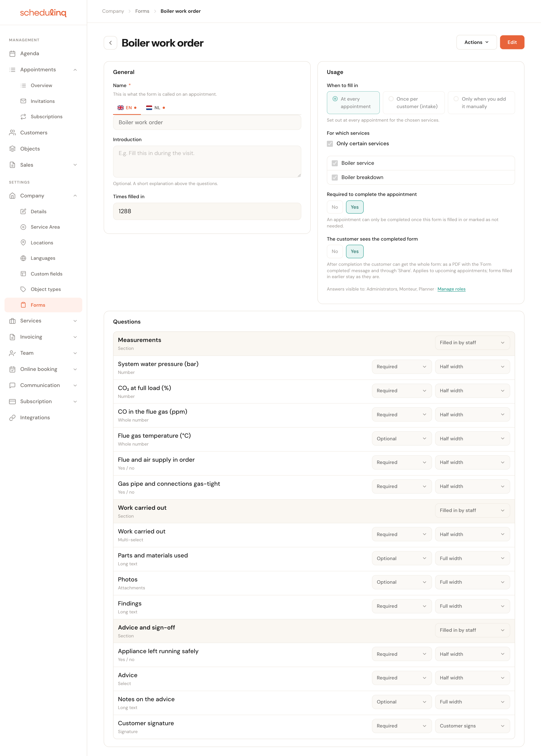
Task: Toggle 'Only certain services' checkbox
Action: click(x=330, y=144)
